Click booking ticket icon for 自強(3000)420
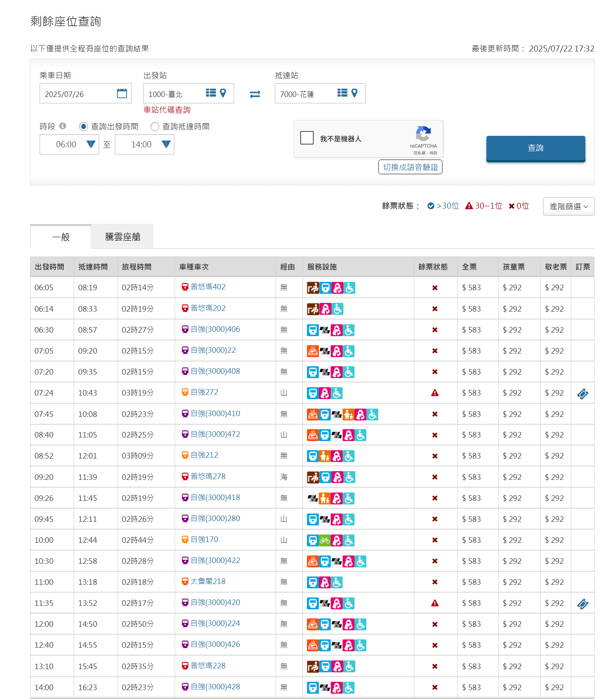The image size is (606, 700). (x=583, y=604)
